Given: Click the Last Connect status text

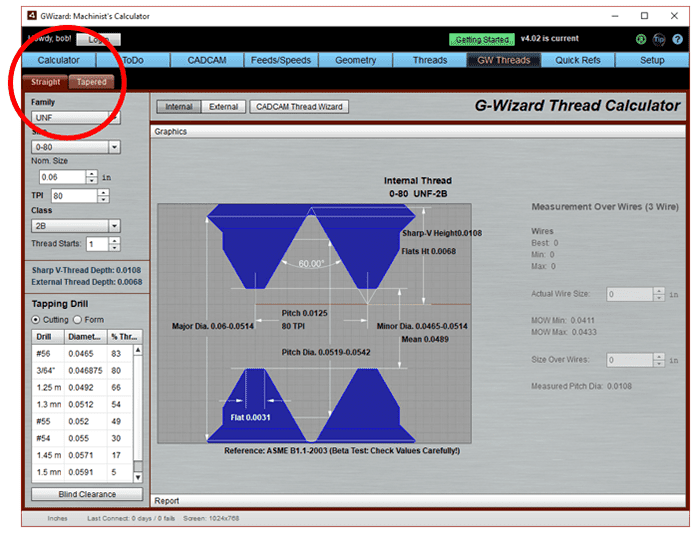Looking at the screenshot, I should [131, 518].
